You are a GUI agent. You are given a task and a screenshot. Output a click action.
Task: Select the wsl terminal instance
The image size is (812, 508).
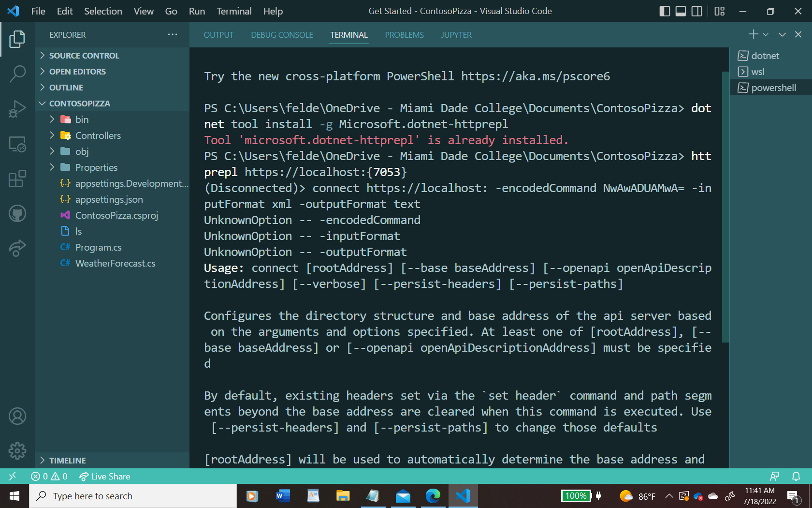coord(771,72)
